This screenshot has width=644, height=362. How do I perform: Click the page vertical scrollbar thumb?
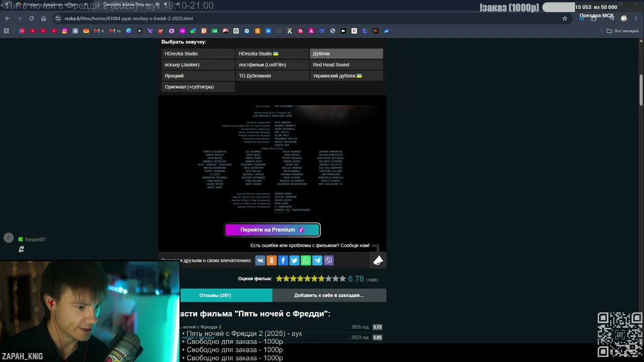[641, 90]
